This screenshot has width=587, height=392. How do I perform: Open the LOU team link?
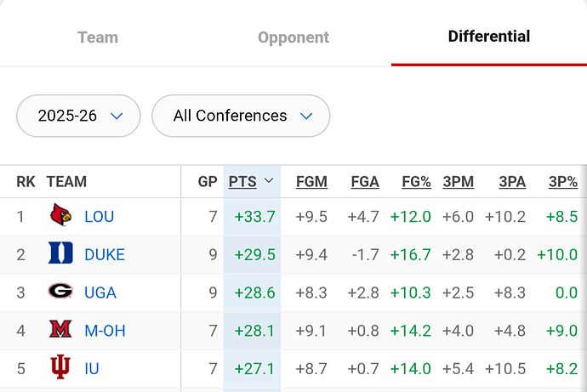click(x=99, y=217)
